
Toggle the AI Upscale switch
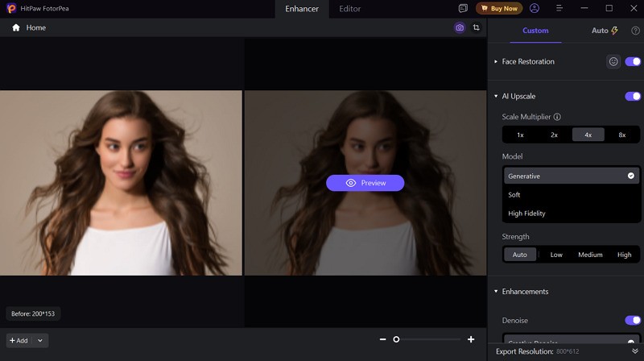click(633, 96)
